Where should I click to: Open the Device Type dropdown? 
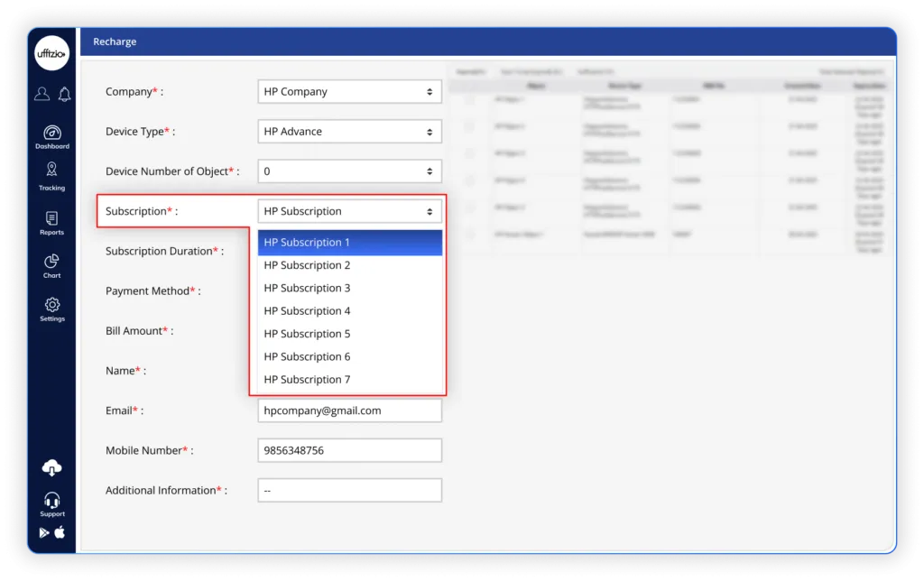tap(349, 132)
